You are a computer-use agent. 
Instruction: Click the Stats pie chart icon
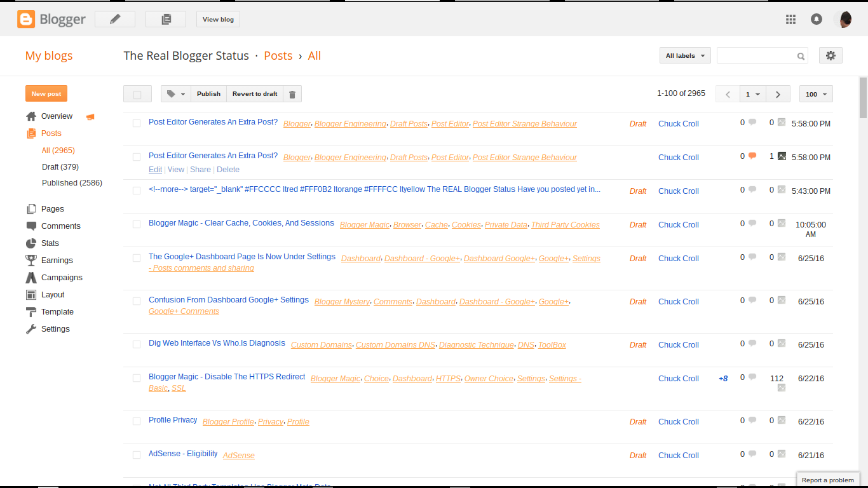(x=31, y=243)
